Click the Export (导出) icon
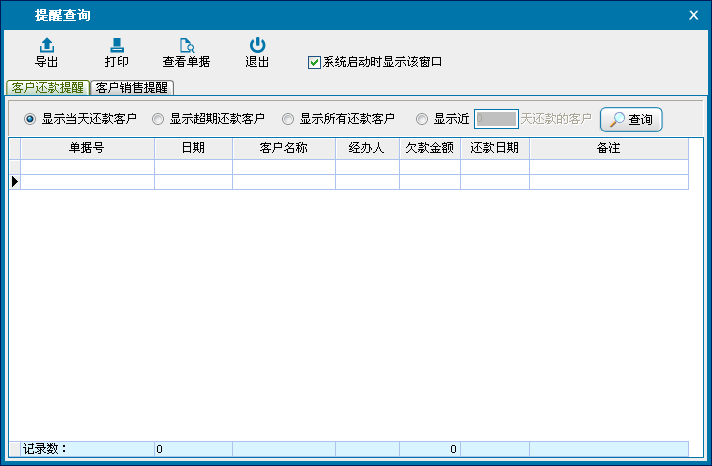The width and height of the screenshot is (712, 466). click(x=46, y=45)
